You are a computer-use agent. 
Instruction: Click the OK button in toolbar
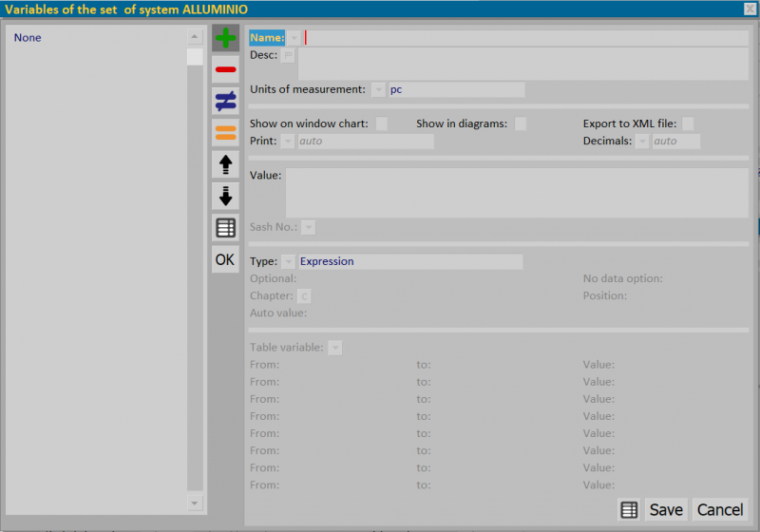pyautogui.click(x=225, y=259)
